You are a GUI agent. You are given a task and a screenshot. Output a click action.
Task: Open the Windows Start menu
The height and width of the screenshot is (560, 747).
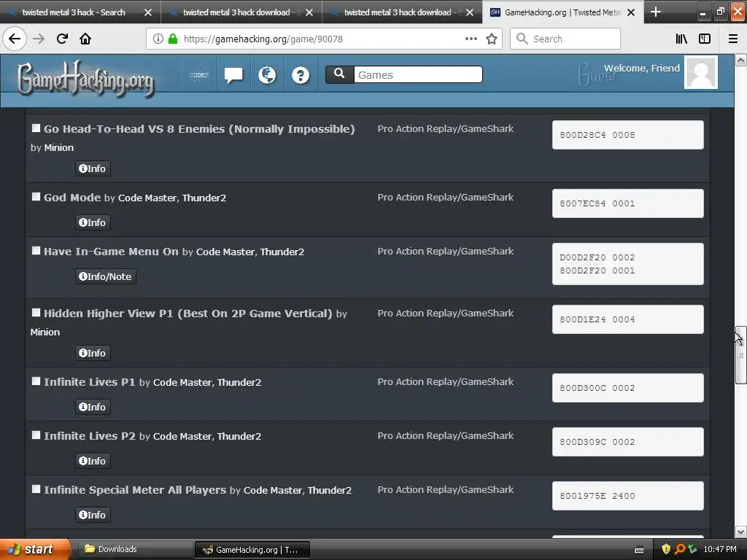35,549
